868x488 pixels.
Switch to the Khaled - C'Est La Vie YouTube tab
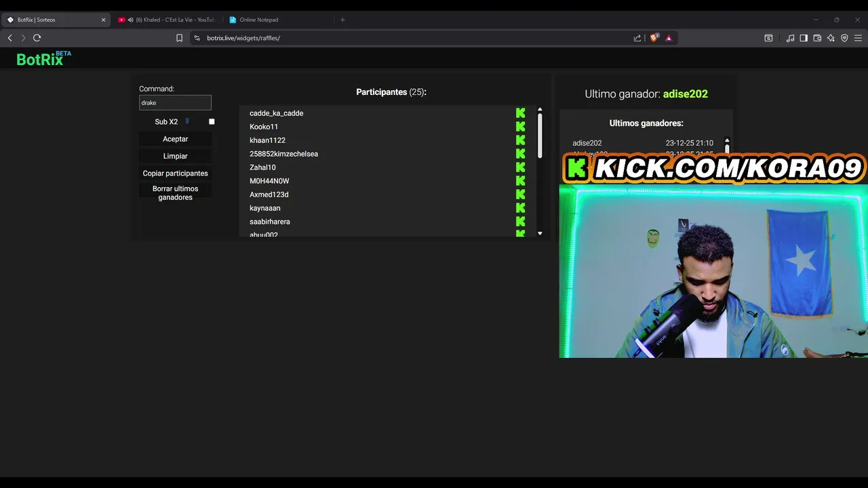(166, 20)
